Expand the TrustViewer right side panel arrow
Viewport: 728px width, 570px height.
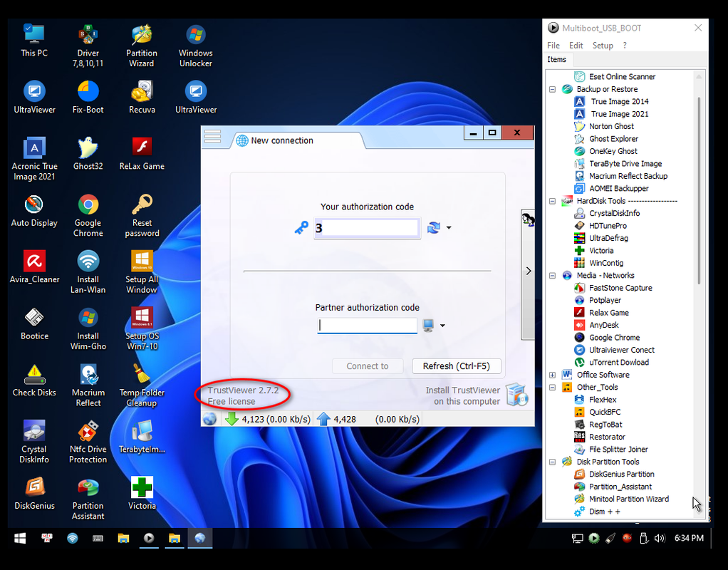(x=529, y=271)
